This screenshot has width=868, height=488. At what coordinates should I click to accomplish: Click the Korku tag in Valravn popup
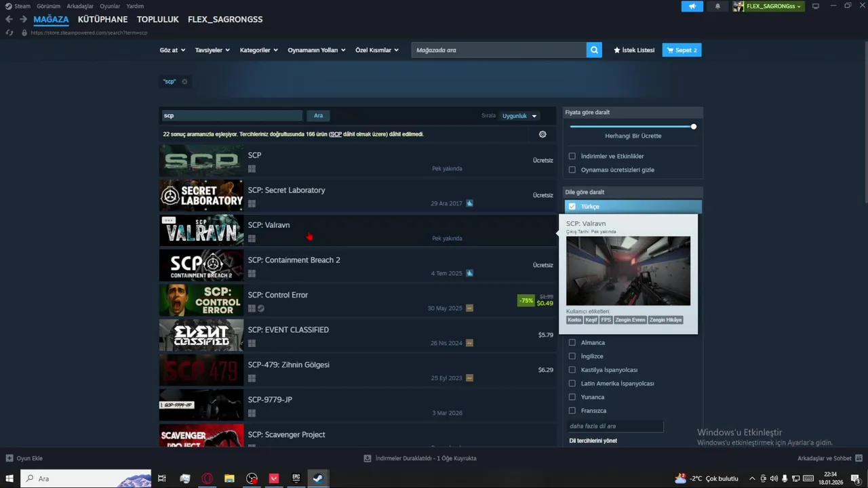(574, 320)
